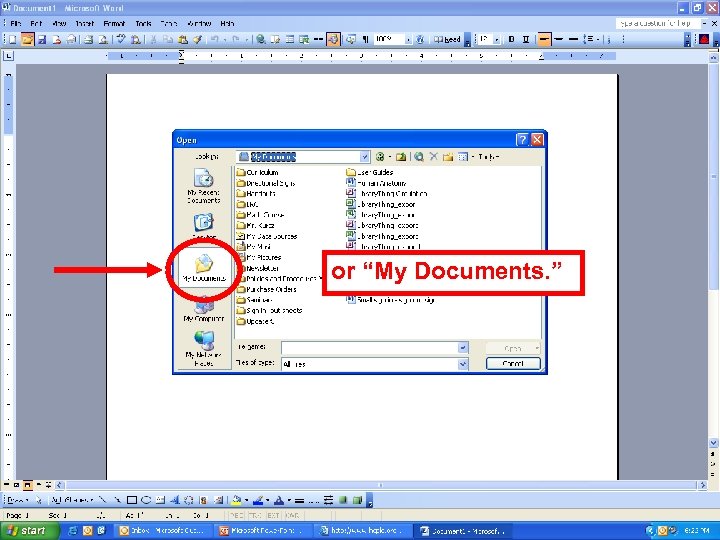Click the Print Preview toolbar icon
This screenshot has width=720, height=540.
coord(103,39)
